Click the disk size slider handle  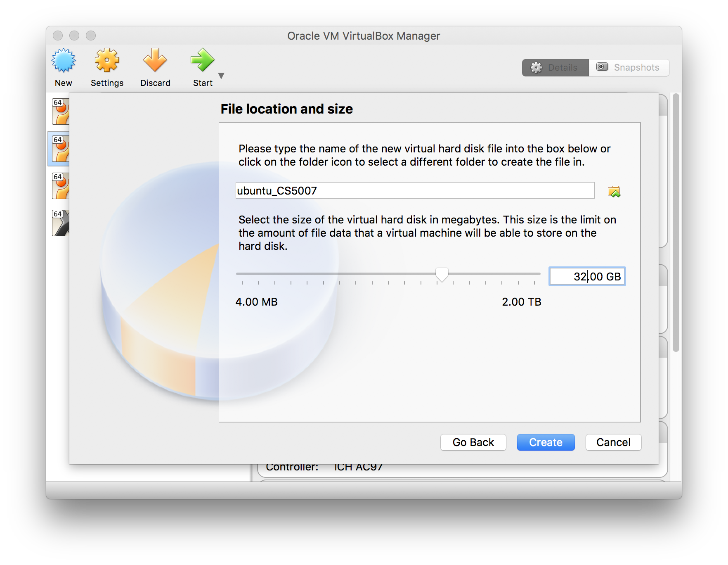(442, 275)
